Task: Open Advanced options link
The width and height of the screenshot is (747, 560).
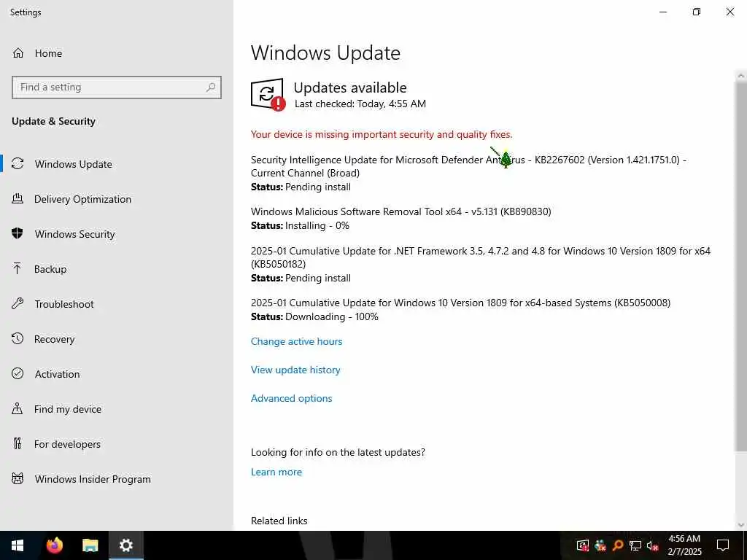Action: pyautogui.click(x=292, y=398)
